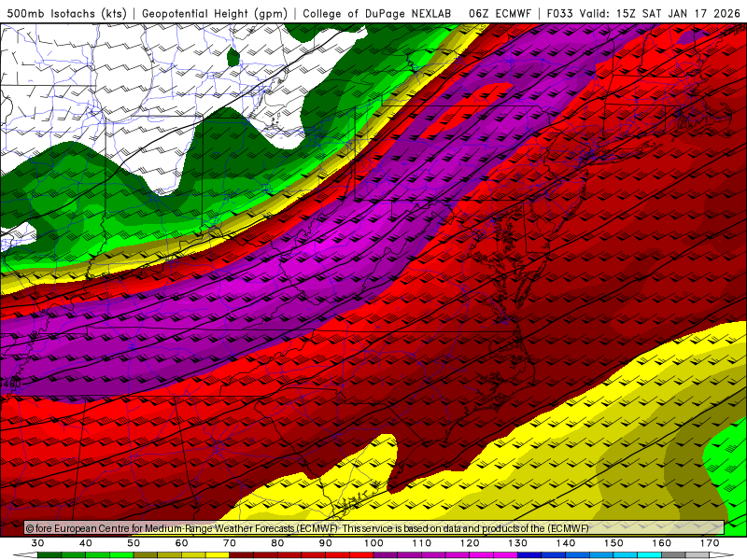The image size is (747, 560).
Task: Click the left arrow end of color bar
Action: pyautogui.click(x=25, y=555)
